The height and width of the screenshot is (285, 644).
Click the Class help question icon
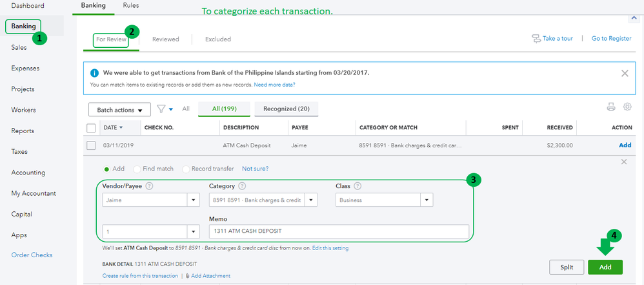tap(357, 186)
